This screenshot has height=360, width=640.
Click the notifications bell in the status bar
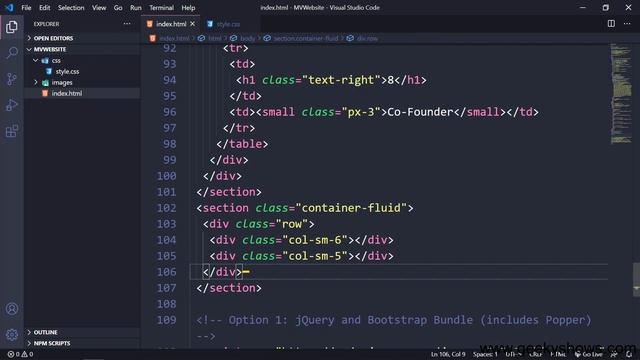(x=629, y=354)
